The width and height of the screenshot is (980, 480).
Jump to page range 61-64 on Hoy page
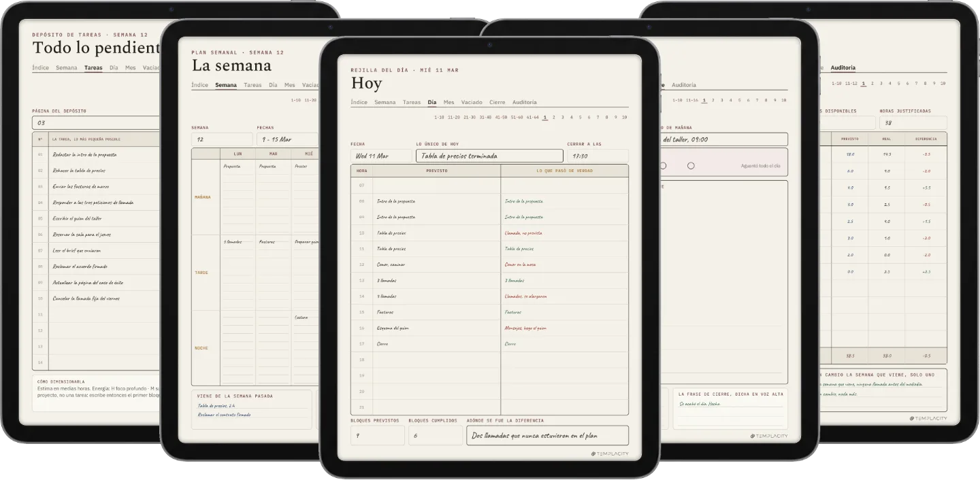532,118
